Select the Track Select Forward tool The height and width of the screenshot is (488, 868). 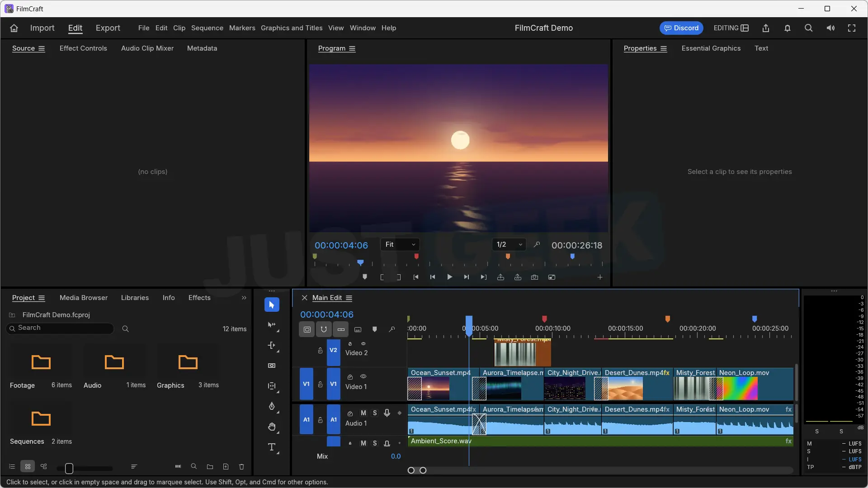pos(272,325)
